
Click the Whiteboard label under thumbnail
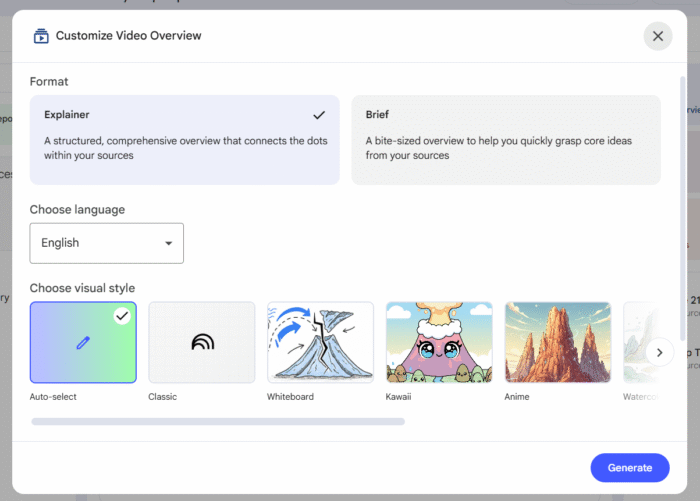291,397
